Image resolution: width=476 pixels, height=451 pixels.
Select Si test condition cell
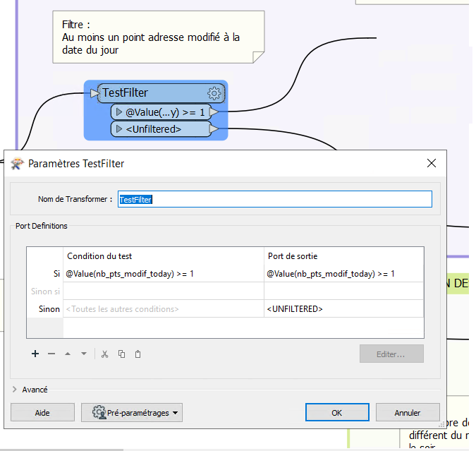point(164,274)
